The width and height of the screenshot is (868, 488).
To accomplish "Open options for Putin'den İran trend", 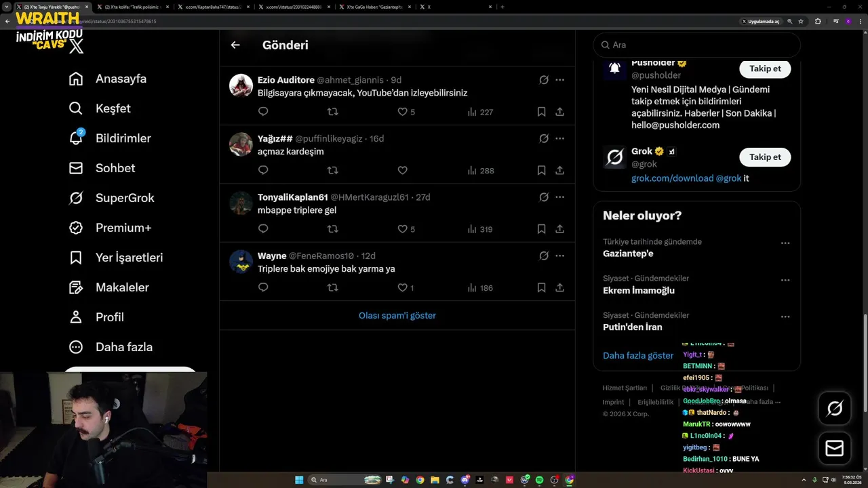I will (x=785, y=317).
